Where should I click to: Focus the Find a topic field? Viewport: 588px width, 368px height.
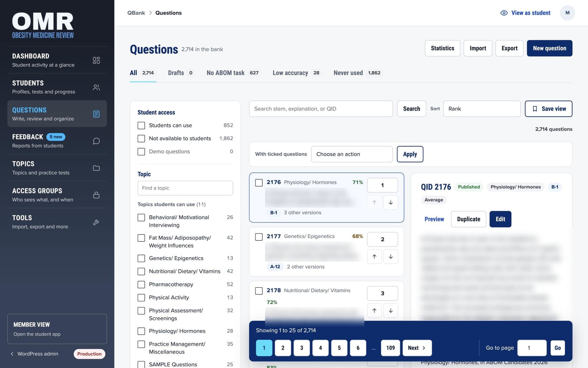(185, 188)
